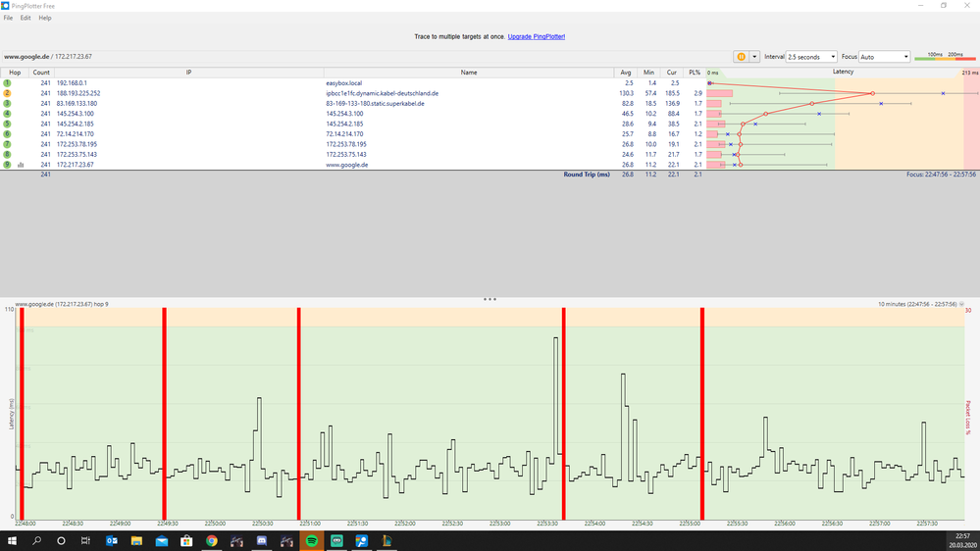Open File Explorer from the taskbar

(136, 541)
